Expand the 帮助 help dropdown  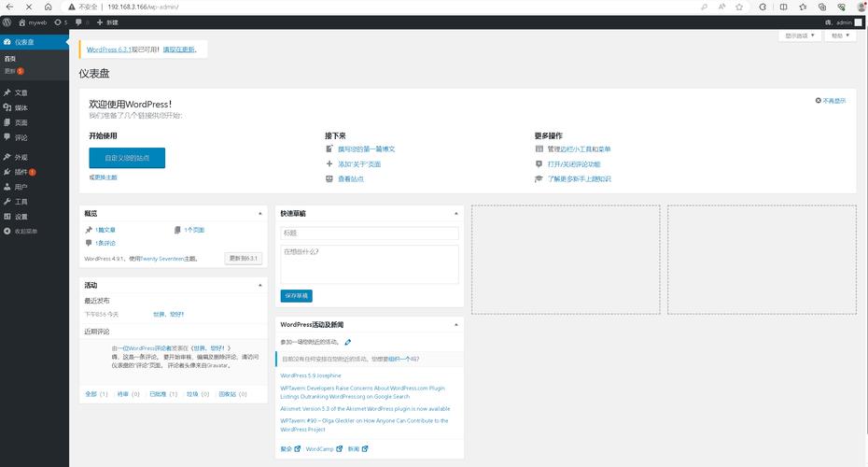pyautogui.click(x=840, y=35)
